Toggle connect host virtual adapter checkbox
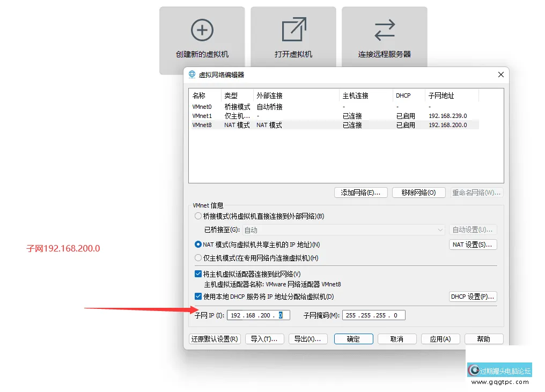 pos(198,274)
